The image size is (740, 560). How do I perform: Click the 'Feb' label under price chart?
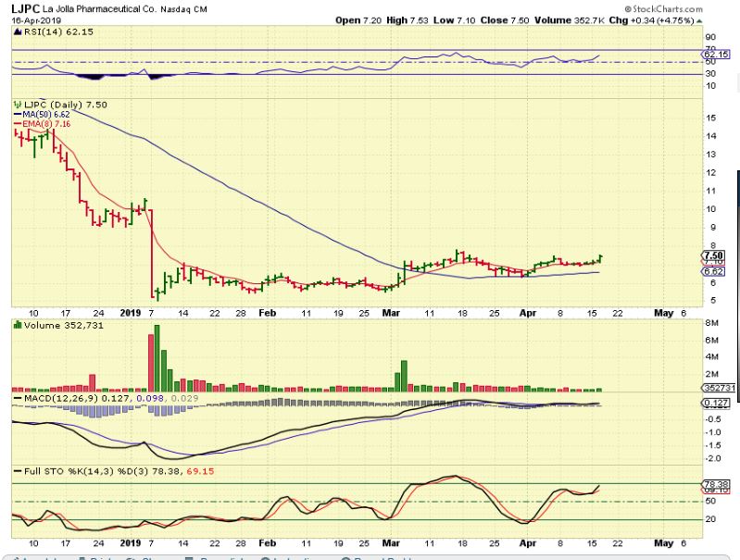click(x=268, y=313)
